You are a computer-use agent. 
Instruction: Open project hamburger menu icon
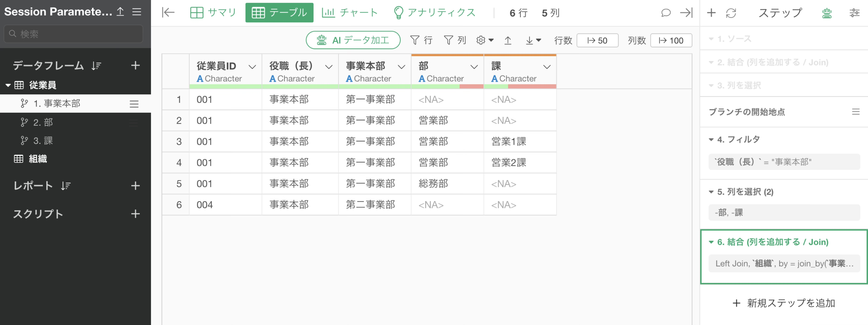[137, 12]
